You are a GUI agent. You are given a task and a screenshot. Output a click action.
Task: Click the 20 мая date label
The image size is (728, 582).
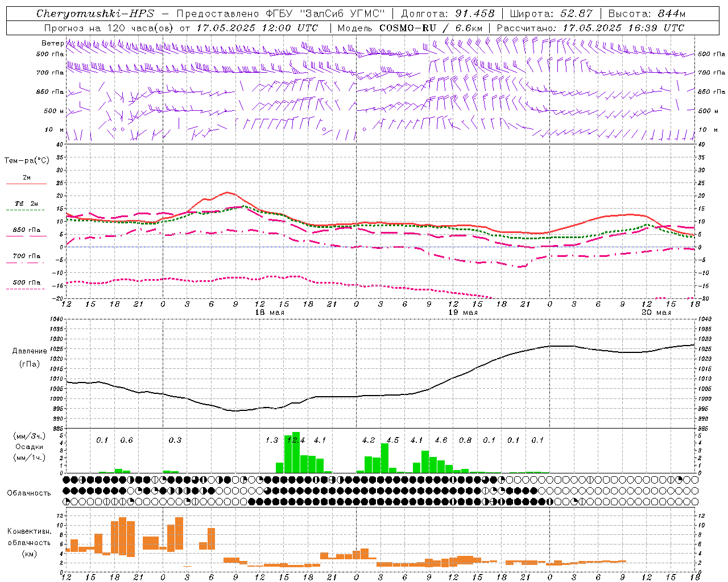click(x=656, y=313)
